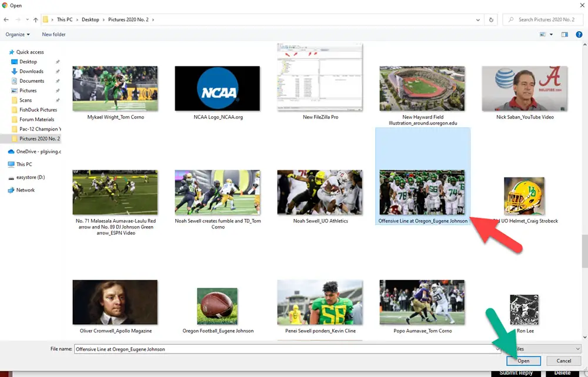Expand the Organize dropdown menu
The height and width of the screenshot is (377, 588).
pos(18,35)
